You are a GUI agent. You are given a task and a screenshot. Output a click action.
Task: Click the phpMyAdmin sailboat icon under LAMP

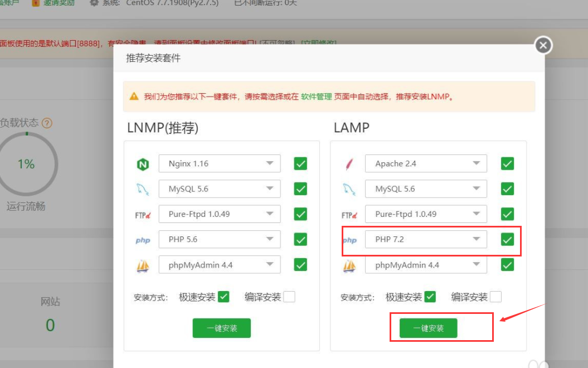(x=350, y=264)
